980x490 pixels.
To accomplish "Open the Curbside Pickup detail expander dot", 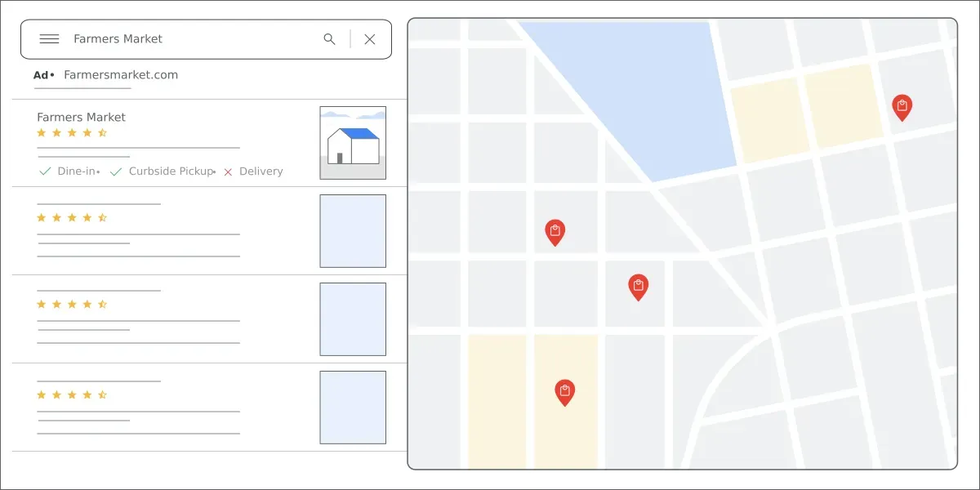I will pyautogui.click(x=214, y=172).
